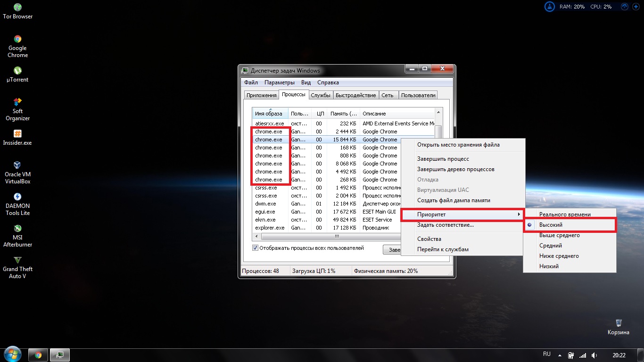
Task: Select 'Реального времени' priority option
Action: point(565,214)
